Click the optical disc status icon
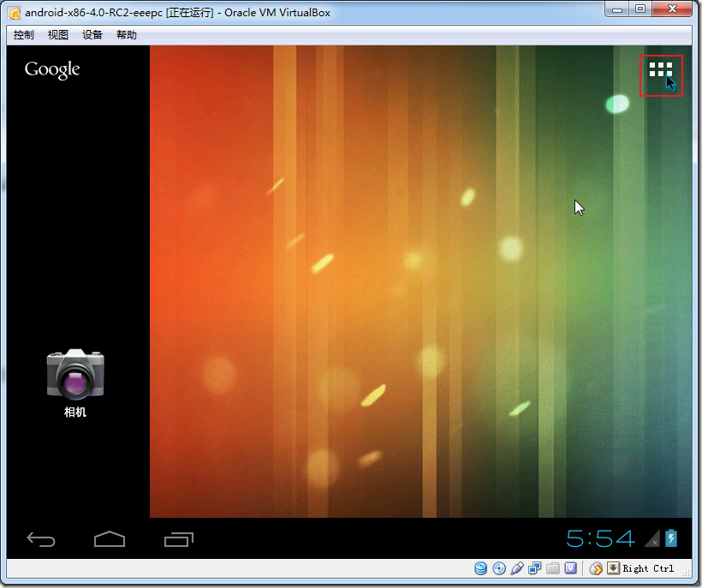Viewport: 702px width, 588px height. click(x=499, y=568)
